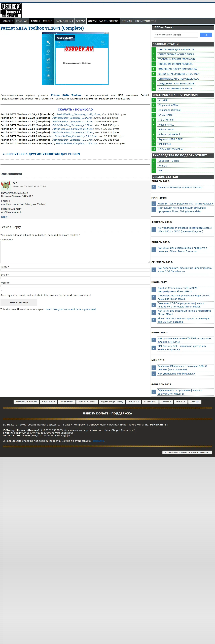This screenshot has width=215, height=644.
Task: Download PatriotToolBox_Complete_v1.11.rar
Action: 72,122
